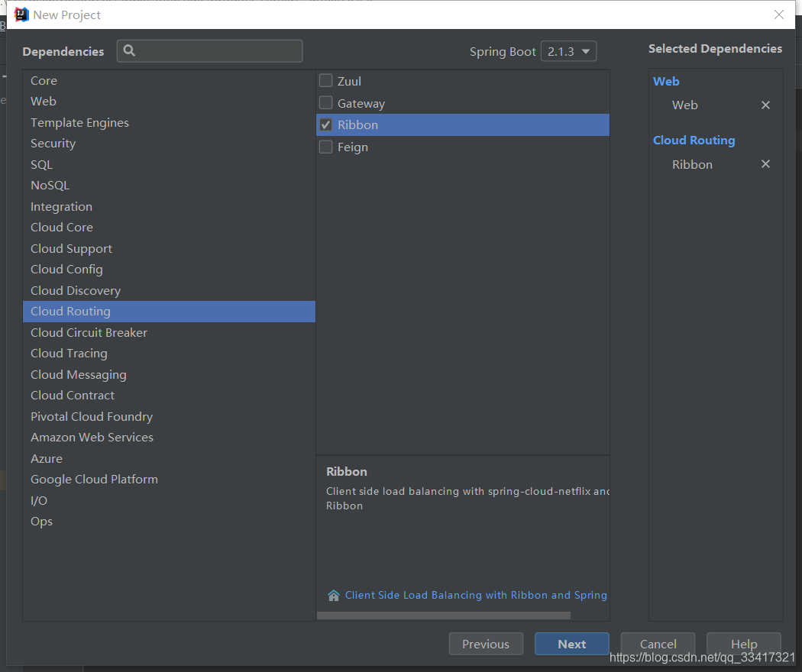Select the Security category
802x672 pixels.
point(169,144)
